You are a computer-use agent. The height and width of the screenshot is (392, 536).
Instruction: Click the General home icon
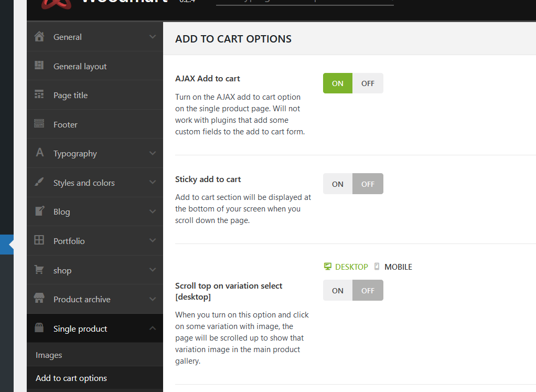click(39, 37)
